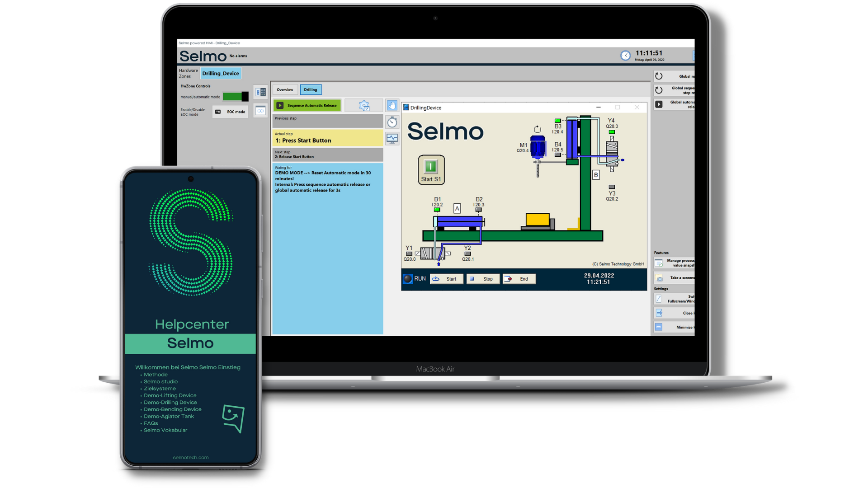This screenshot has height=488, width=868.
Task: Open the monitor diagnostics graph icon
Action: tap(392, 138)
